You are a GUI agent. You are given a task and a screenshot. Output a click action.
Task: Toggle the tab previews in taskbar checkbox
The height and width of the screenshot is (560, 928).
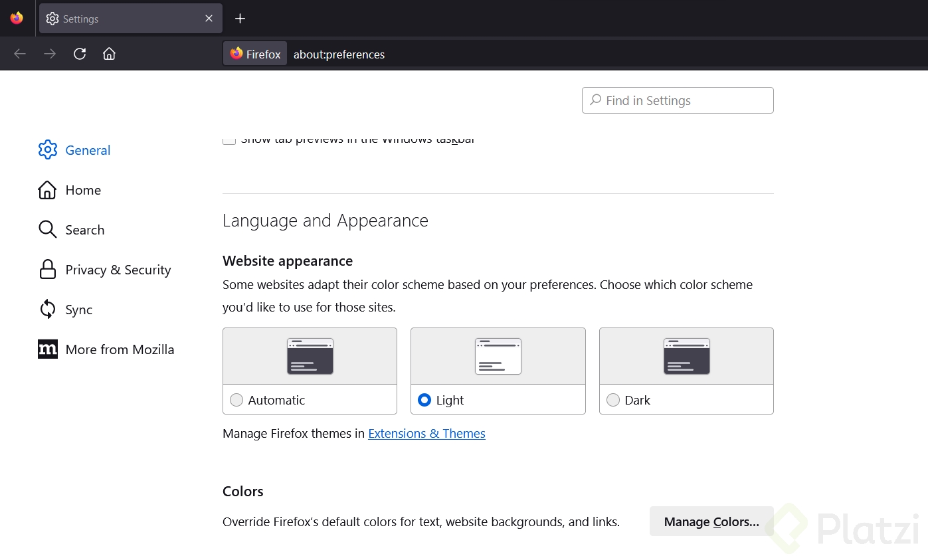(229, 140)
